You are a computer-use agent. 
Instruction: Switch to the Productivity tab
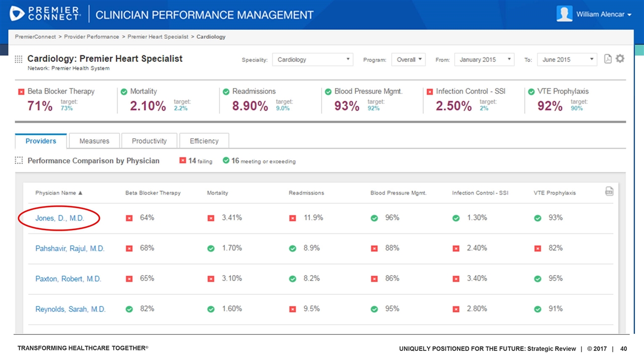point(149,141)
